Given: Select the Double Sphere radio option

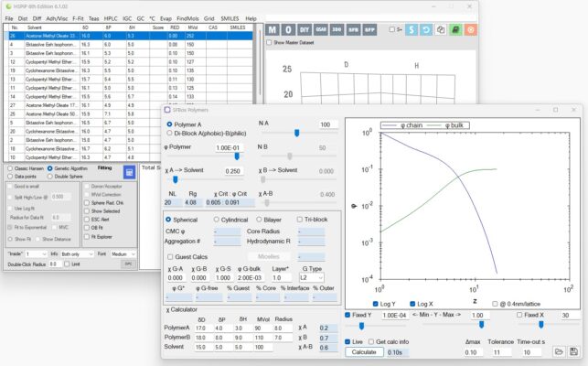Looking at the screenshot, I should point(50,176).
